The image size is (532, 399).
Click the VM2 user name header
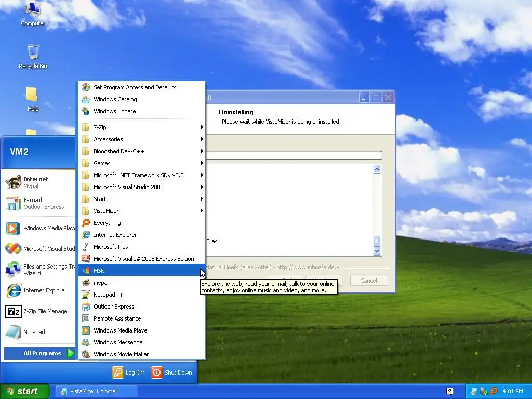pyautogui.click(x=19, y=152)
